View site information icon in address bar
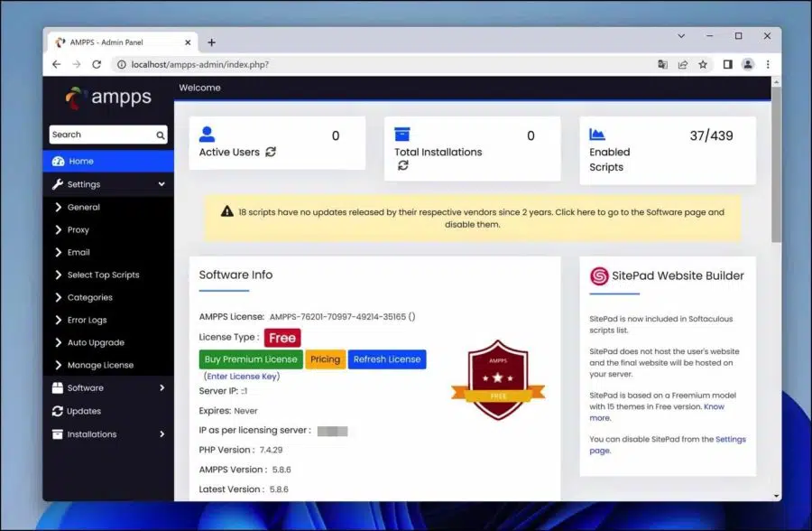This screenshot has width=812, height=531. pos(121,64)
